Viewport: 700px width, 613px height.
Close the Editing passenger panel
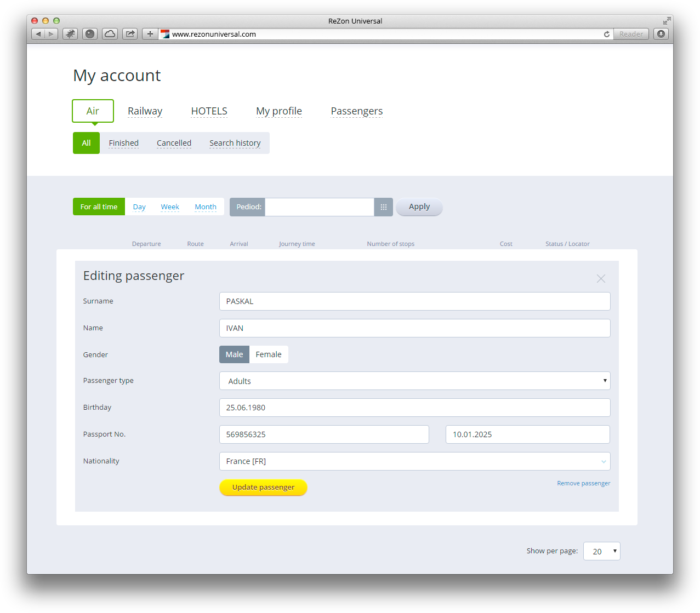point(601,278)
